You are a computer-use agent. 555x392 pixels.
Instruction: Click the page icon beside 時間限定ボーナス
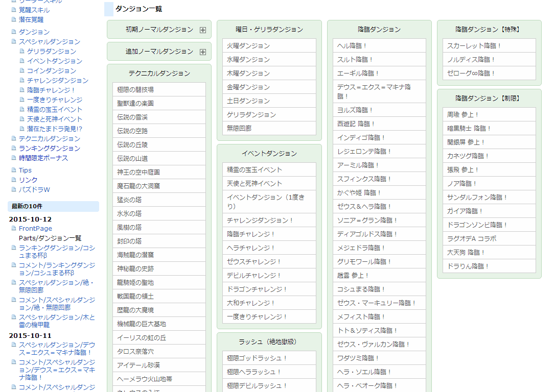tap(14, 158)
